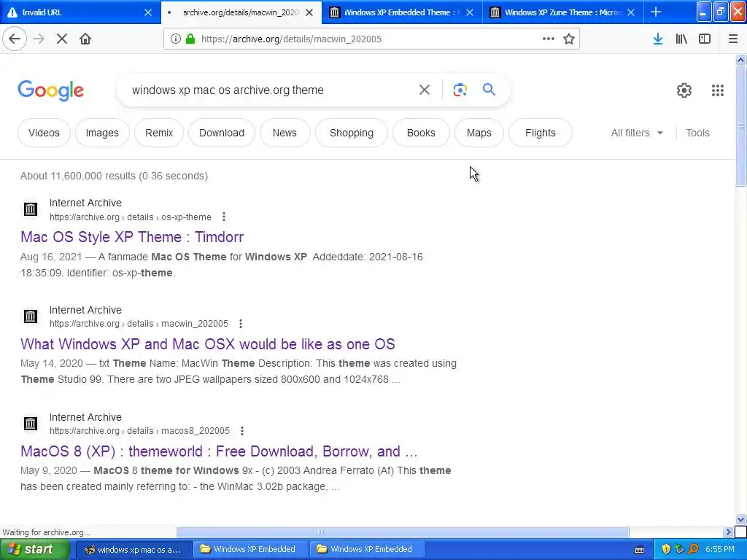The height and width of the screenshot is (560, 747).
Task: Close the Windows XP Zune Theme tab
Action: 631,12
